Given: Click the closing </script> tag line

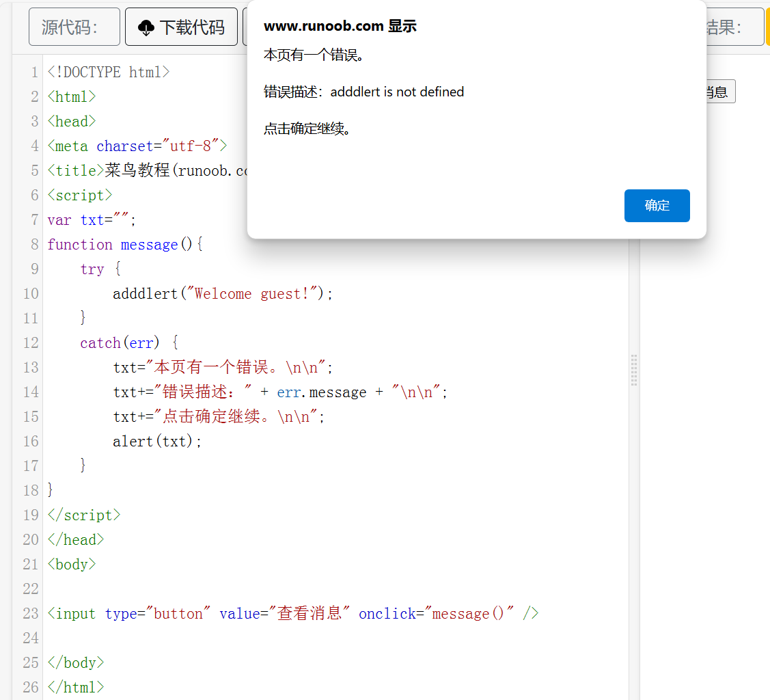Looking at the screenshot, I should tap(84, 515).
